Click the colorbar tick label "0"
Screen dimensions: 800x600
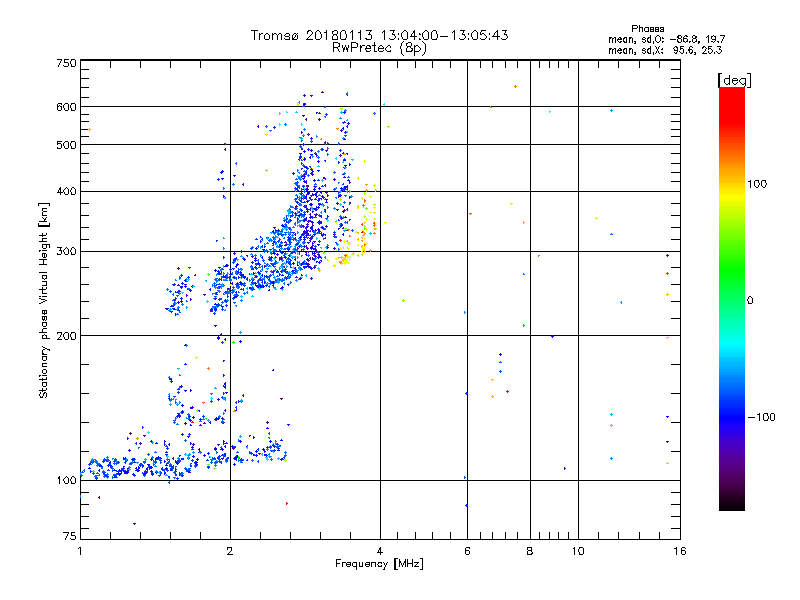tap(750, 301)
